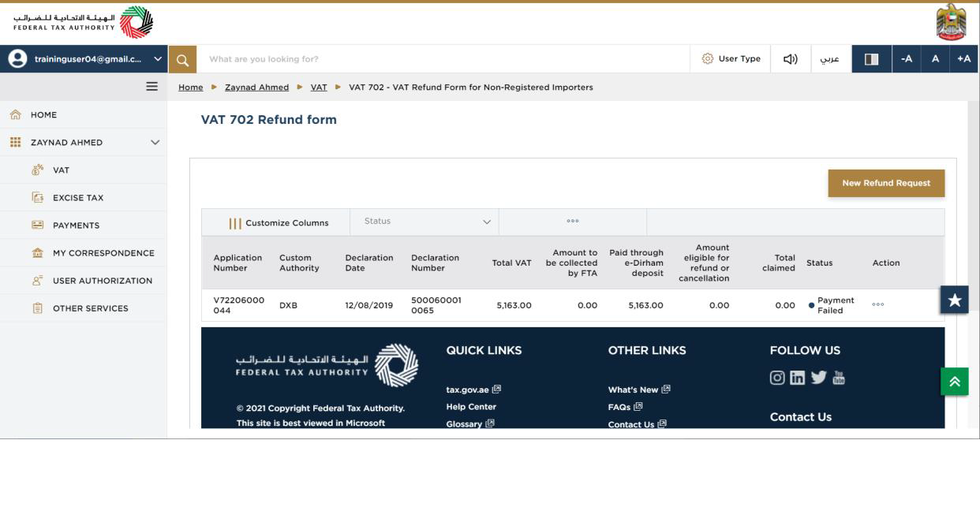Click the My Correspondence sidebar icon
This screenshot has width=980, height=511.
[37, 253]
